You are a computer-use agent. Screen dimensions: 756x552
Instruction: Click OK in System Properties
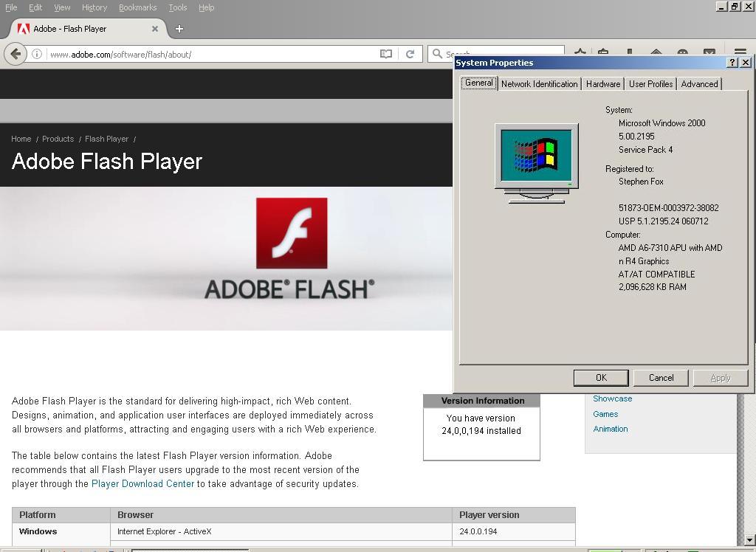601,378
